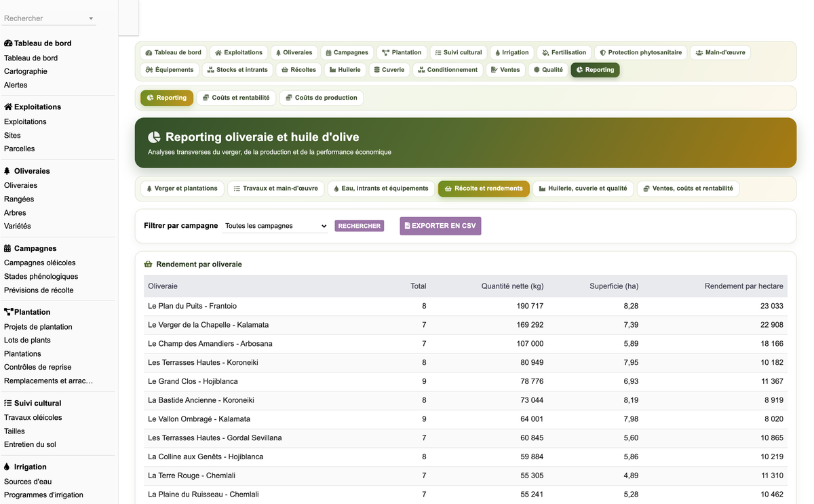The height and width of the screenshot is (504, 814).
Task: Open Rangées in the sidebar
Action: (19, 199)
